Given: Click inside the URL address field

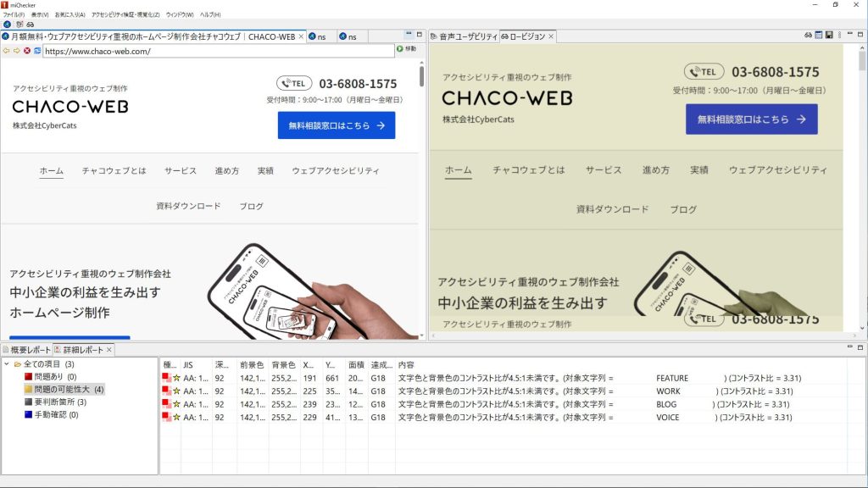Looking at the screenshot, I should pos(212,51).
